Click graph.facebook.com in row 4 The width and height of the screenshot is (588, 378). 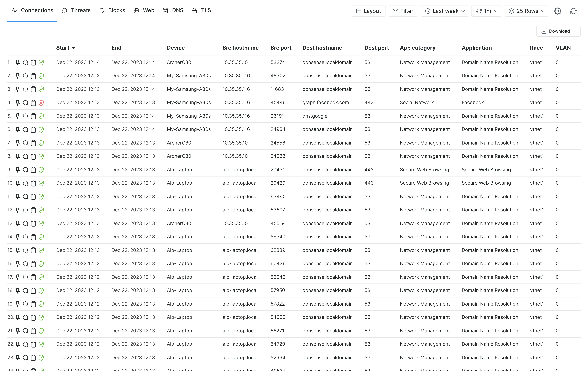tap(326, 103)
